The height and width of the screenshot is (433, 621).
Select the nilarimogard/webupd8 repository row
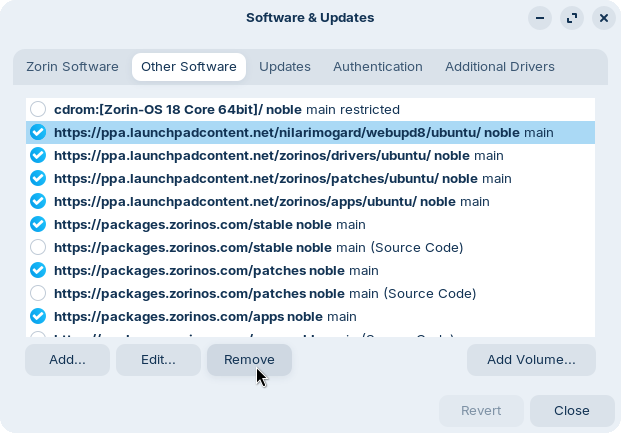pyautogui.click(x=310, y=132)
